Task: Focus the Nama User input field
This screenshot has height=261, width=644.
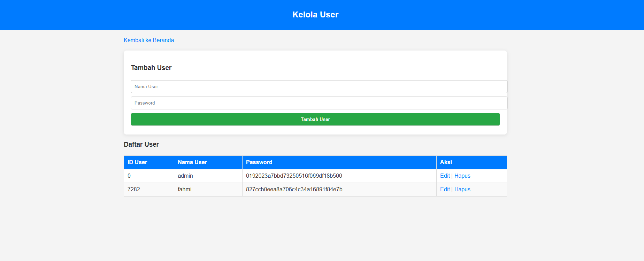Action: pos(319,87)
